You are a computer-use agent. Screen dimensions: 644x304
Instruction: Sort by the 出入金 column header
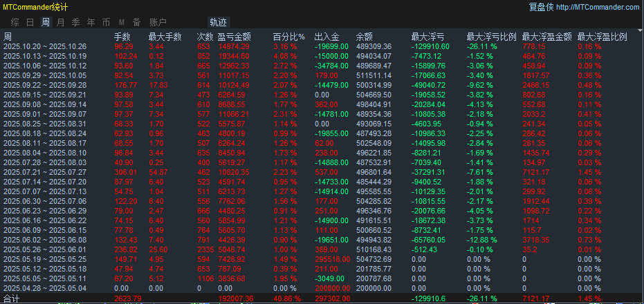point(327,37)
